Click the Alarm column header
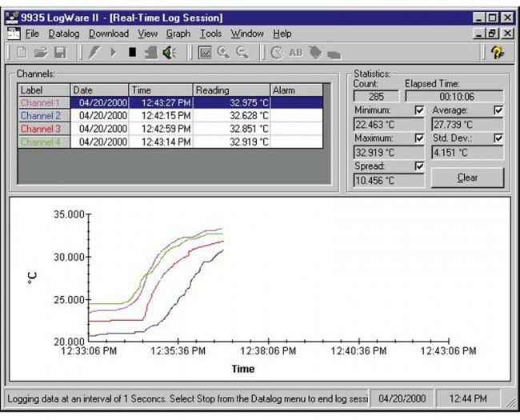The height and width of the screenshot is (420, 520). [297, 90]
